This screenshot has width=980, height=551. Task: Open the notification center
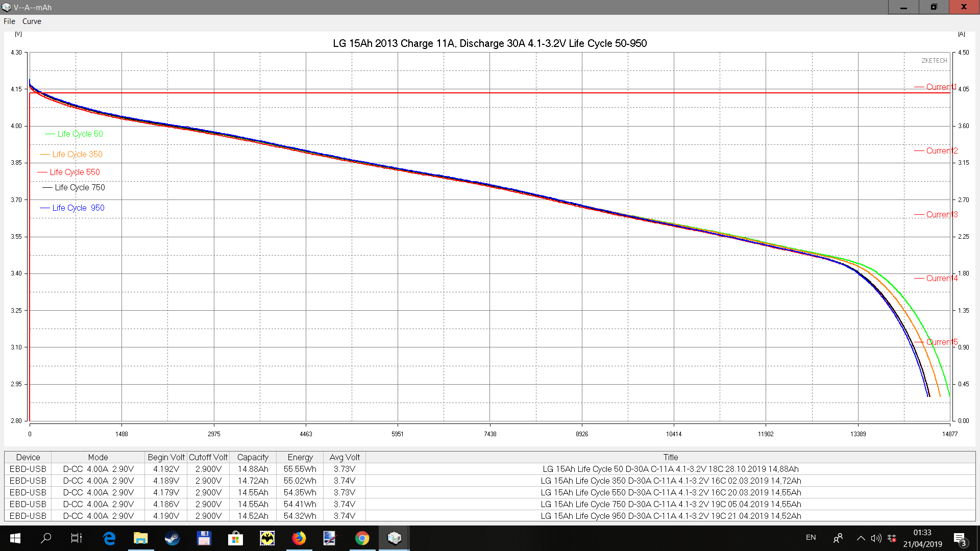(x=959, y=538)
